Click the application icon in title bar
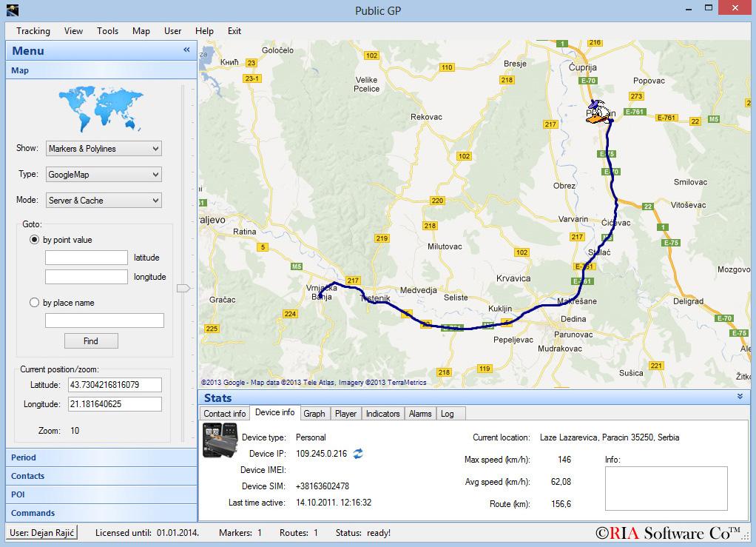The width and height of the screenshot is (756, 547). click(13, 10)
